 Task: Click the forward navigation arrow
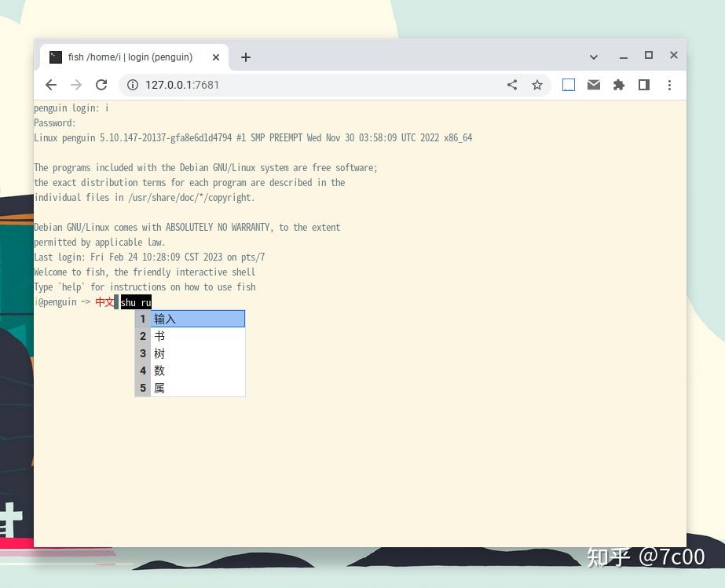(76, 85)
